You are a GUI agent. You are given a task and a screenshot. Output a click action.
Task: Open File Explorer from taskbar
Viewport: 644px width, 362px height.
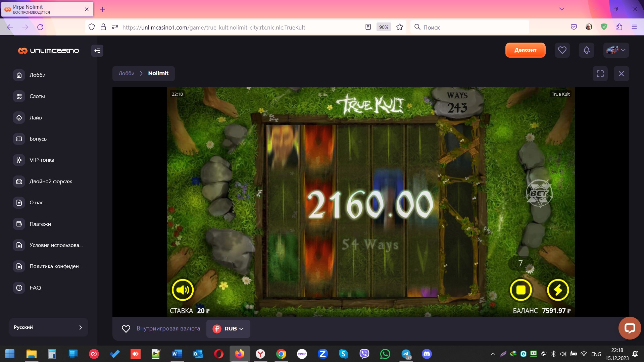point(31,354)
